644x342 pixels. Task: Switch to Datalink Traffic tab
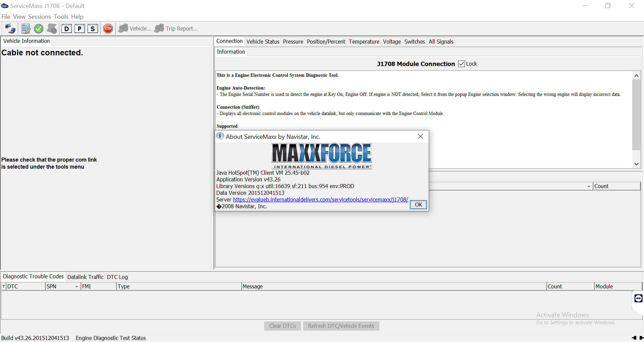click(85, 277)
